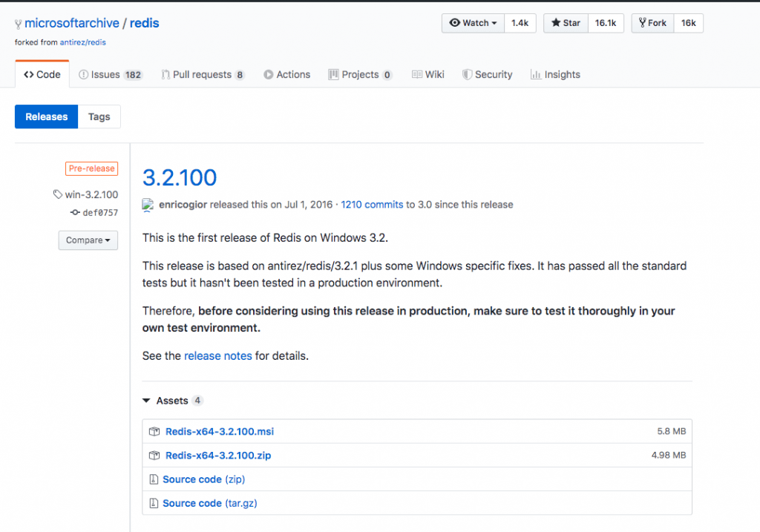Open the Watch dropdown
This screenshot has width=760, height=532.
tap(473, 23)
